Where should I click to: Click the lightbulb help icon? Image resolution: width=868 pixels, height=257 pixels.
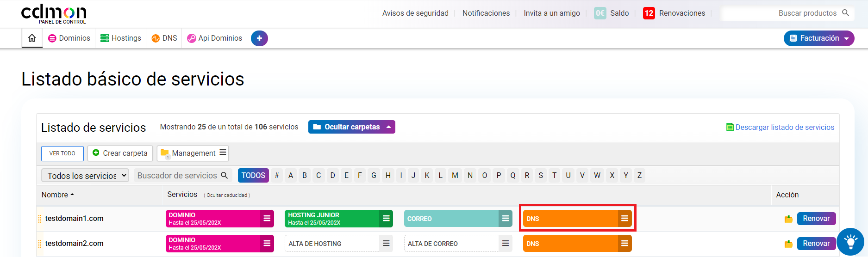click(x=850, y=242)
